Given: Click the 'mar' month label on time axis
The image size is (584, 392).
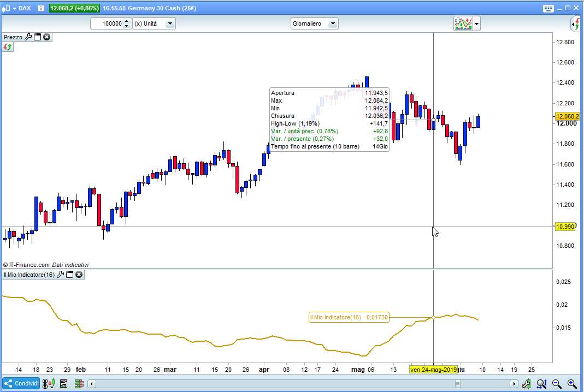Looking at the screenshot, I should [170, 369].
